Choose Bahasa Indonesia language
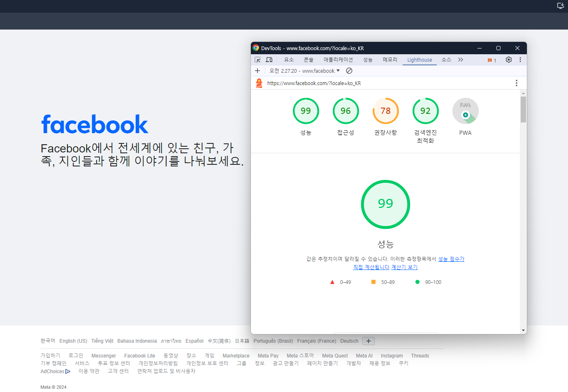This screenshot has height=392, width=568. pyautogui.click(x=137, y=341)
